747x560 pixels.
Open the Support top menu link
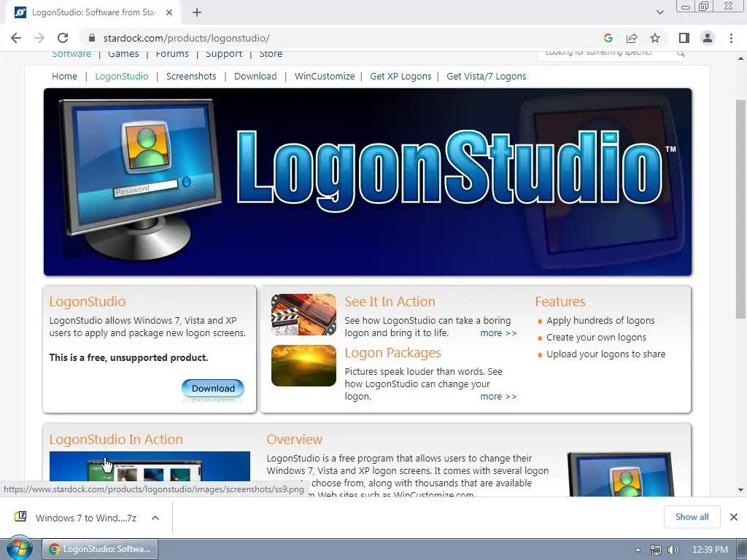pyautogui.click(x=224, y=54)
